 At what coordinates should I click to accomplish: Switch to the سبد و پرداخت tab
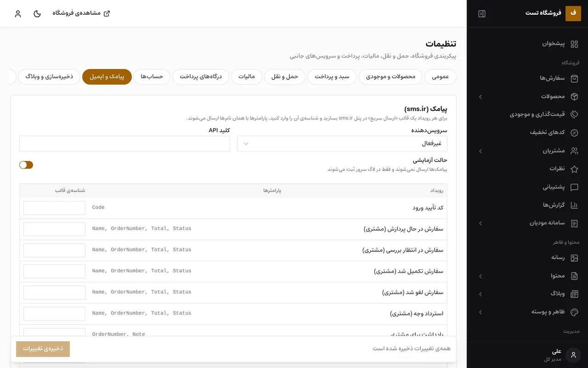click(x=332, y=77)
